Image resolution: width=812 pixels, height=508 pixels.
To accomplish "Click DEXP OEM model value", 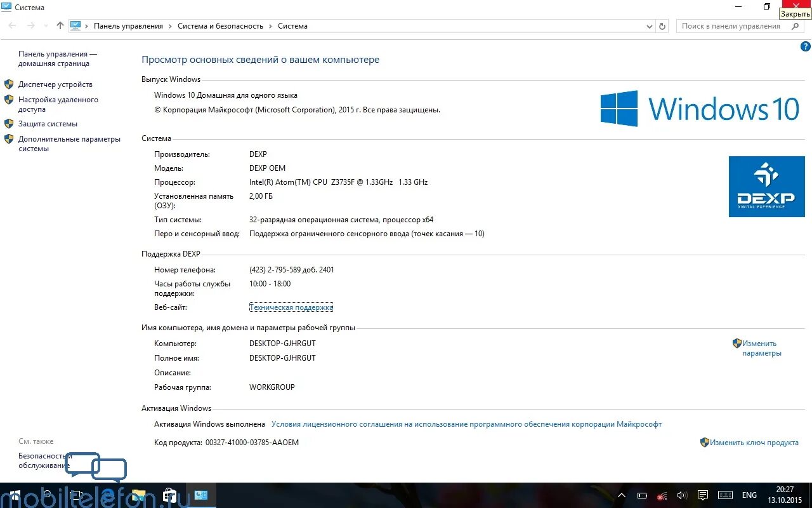I will point(268,168).
